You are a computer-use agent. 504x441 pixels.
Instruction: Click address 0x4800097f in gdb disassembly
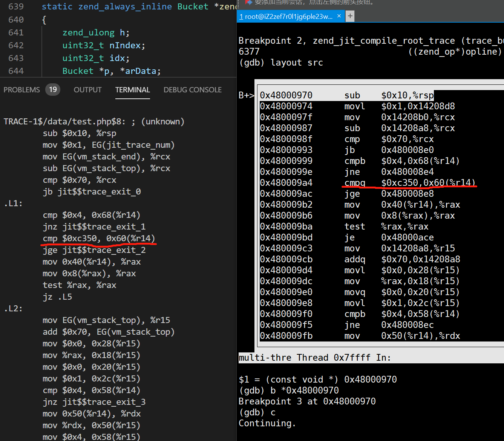(x=286, y=117)
